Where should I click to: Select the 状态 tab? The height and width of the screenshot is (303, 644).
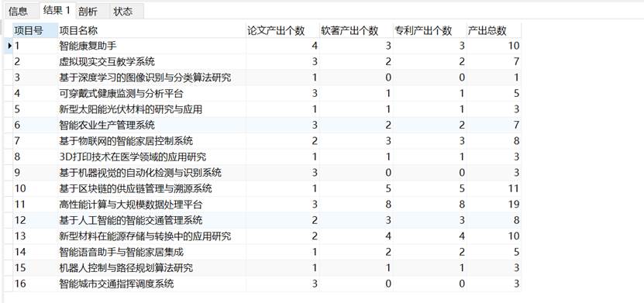click(x=123, y=12)
